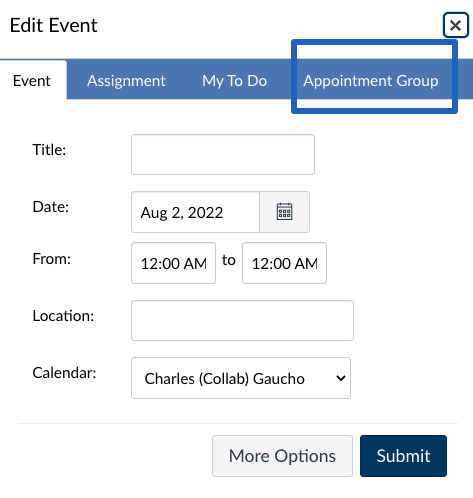The width and height of the screenshot is (473, 498).
Task: Click the "Location:" field label
Action: pos(63,316)
